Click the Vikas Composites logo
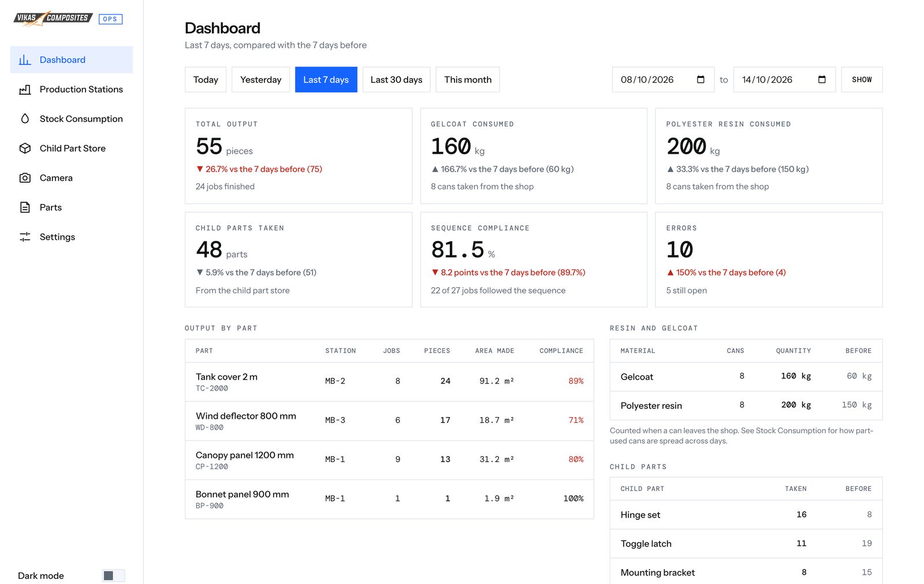Screen dimensions: 924x584 coord(53,18)
